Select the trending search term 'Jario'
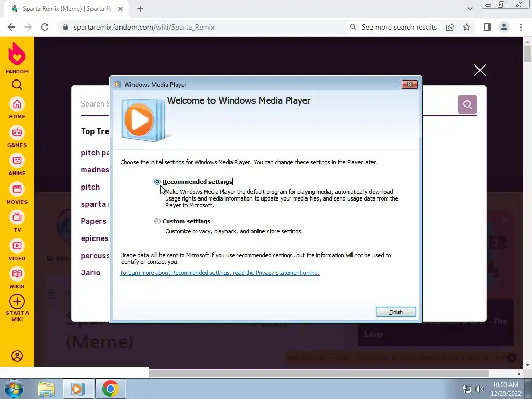Screen dimensions: 532x399 click(90, 272)
